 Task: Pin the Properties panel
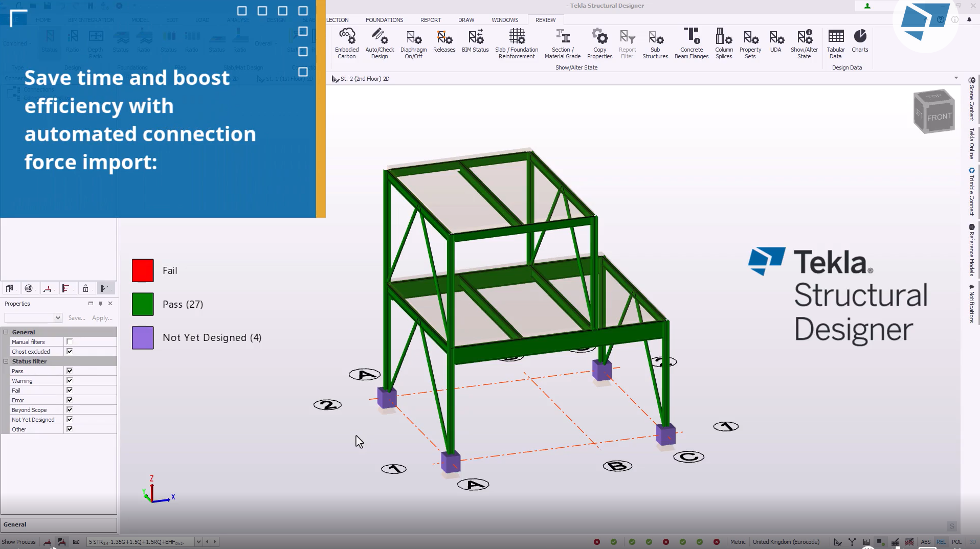coord(100,304)
